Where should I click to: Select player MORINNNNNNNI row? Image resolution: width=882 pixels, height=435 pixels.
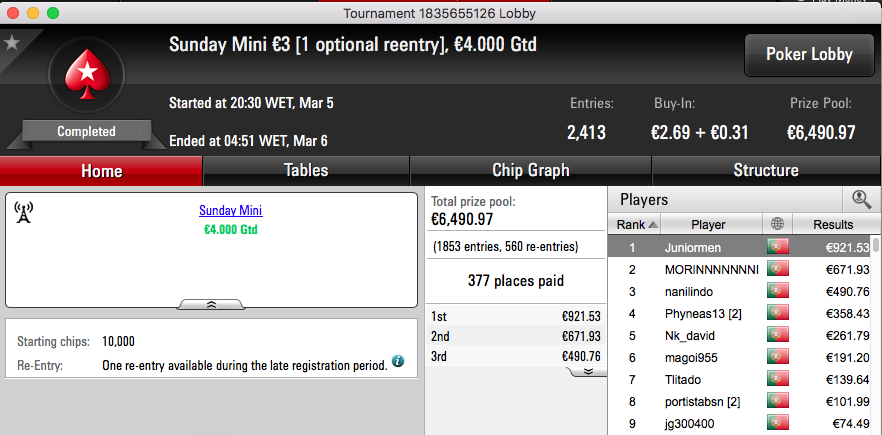click(x=740, y=270)
